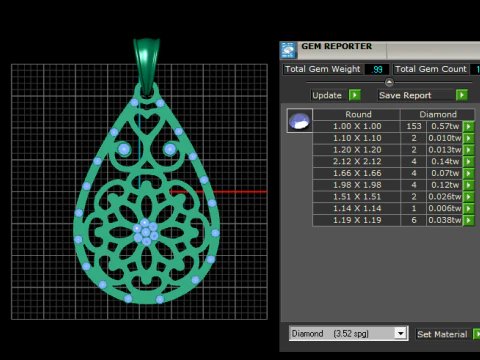This screenshot has width=480, height=360.
Task: Click green arrow for 1.51 X 1.51 row
Action: (468, 197)
